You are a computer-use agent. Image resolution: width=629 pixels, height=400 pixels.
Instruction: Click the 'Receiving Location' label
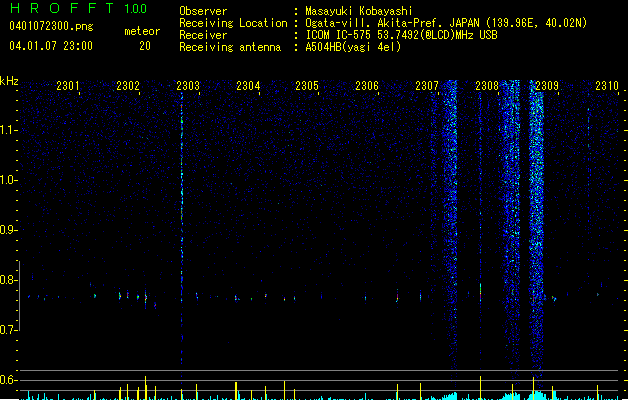[233, 24]
